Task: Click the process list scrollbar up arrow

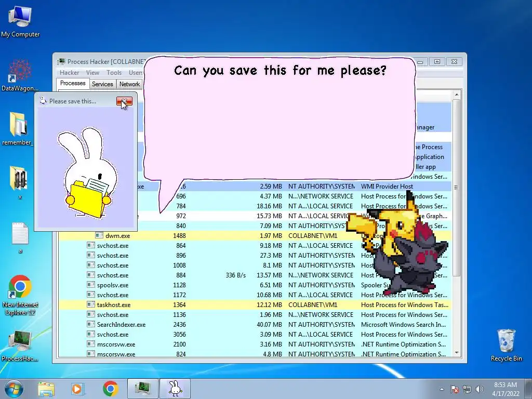Action: [456, 95]
